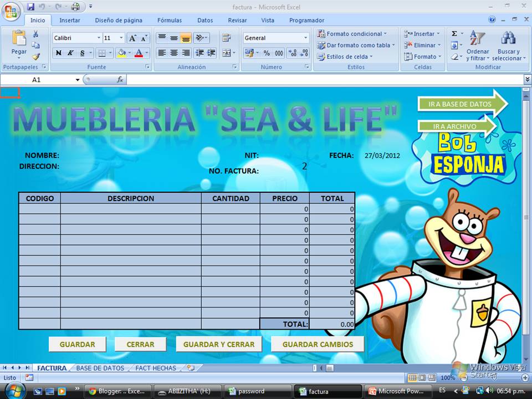
Task: Click the Office button logo
Action: (x=11, y=12)
